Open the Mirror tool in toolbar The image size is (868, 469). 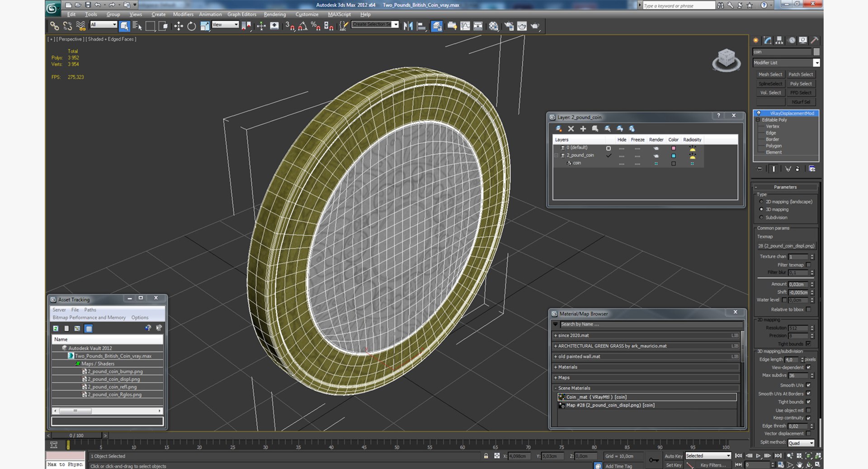click(x=408, y=26)
